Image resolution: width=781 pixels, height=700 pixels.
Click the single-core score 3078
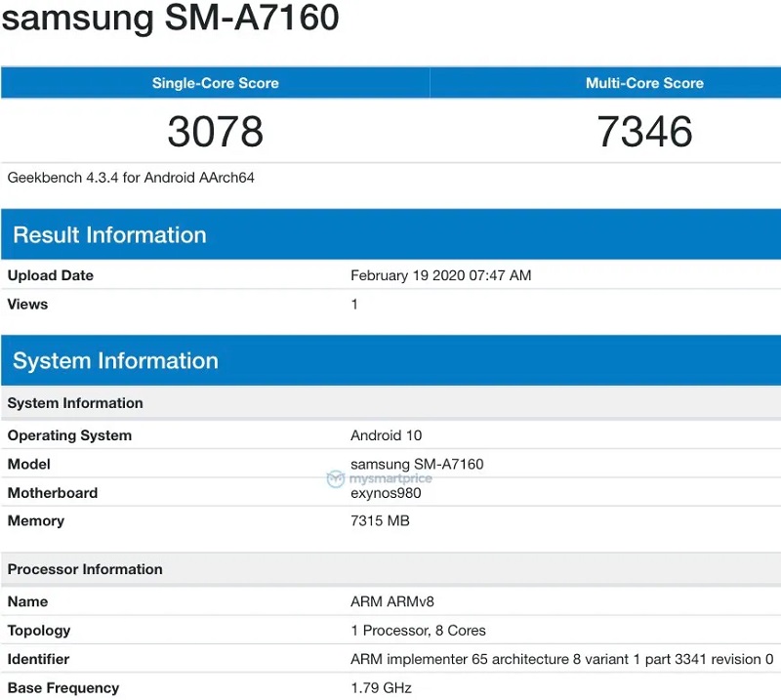(215, 132)
